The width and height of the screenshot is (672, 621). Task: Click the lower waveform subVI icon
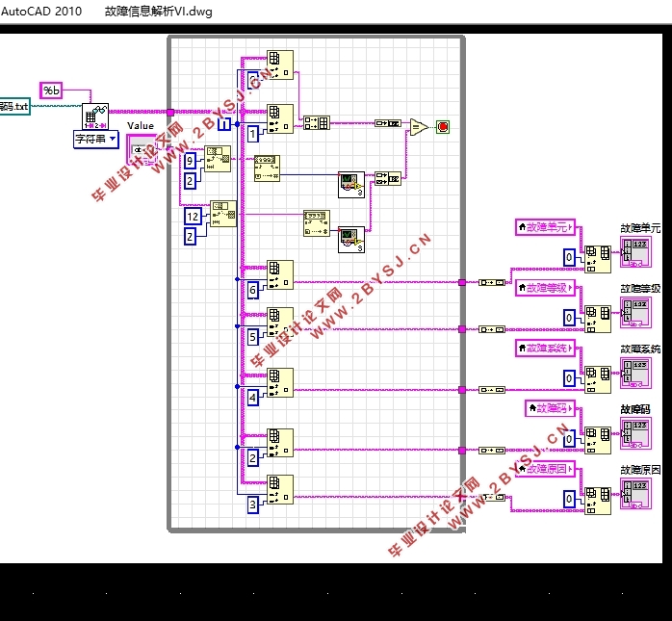[351, 240]
